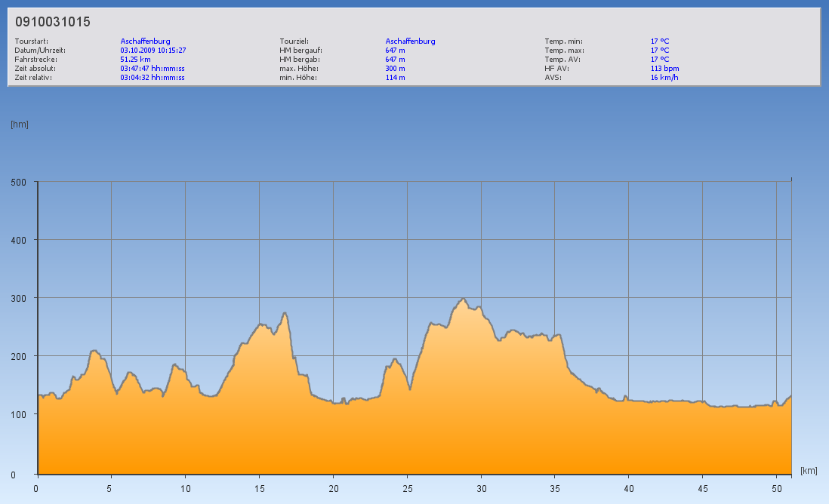
Task: Click the highest elevation peak near 29 km
Action: tap(464, 299)
